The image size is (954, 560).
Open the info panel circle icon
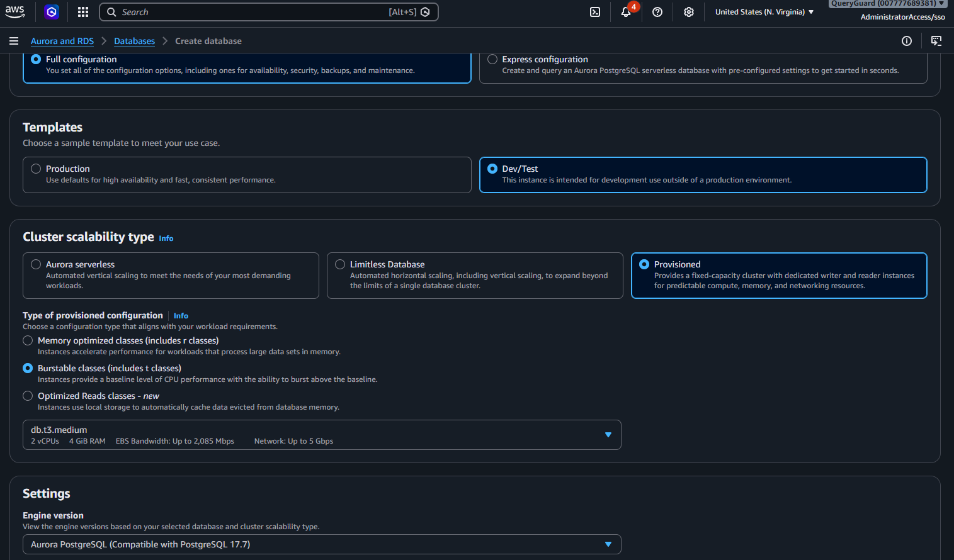907,41
